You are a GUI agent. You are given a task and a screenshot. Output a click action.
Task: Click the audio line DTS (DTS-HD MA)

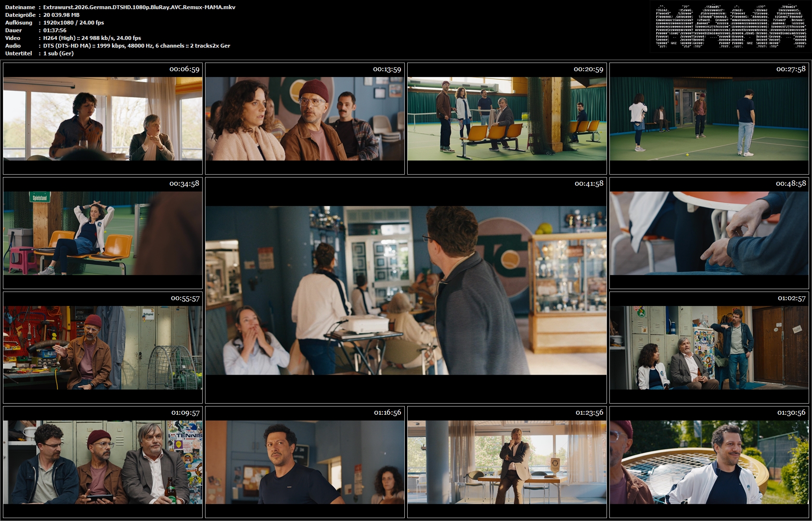(x=137, y=46)
